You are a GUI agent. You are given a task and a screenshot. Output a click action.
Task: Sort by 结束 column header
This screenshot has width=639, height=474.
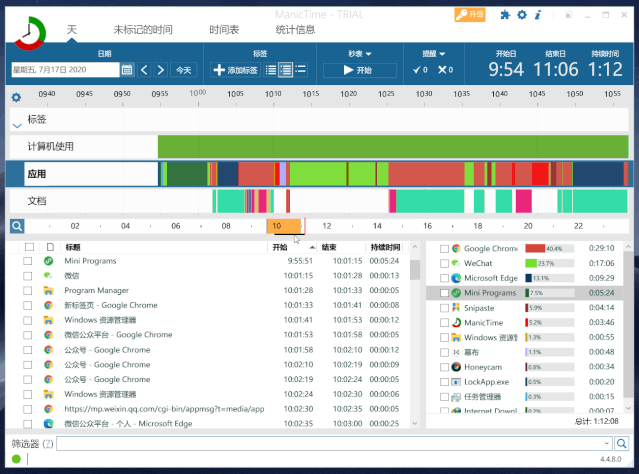point(341,247)
